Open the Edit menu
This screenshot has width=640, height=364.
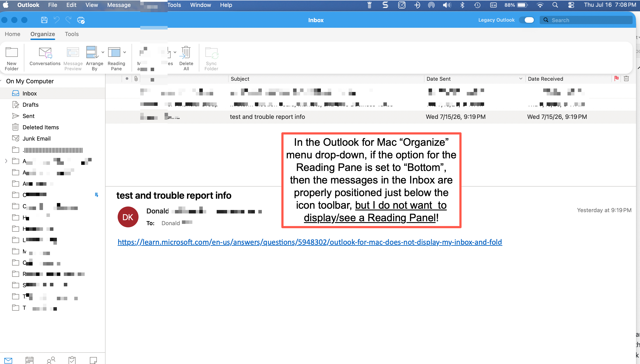[71, 5]
